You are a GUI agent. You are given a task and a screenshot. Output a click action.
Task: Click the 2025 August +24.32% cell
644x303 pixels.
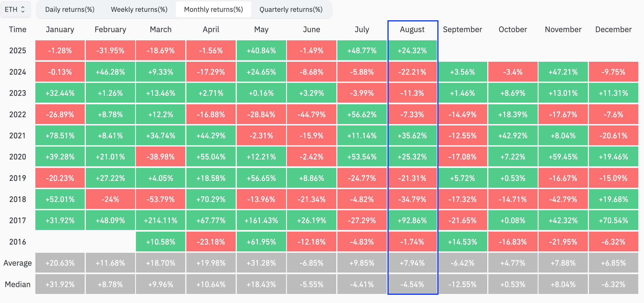[x=412, y=50]
